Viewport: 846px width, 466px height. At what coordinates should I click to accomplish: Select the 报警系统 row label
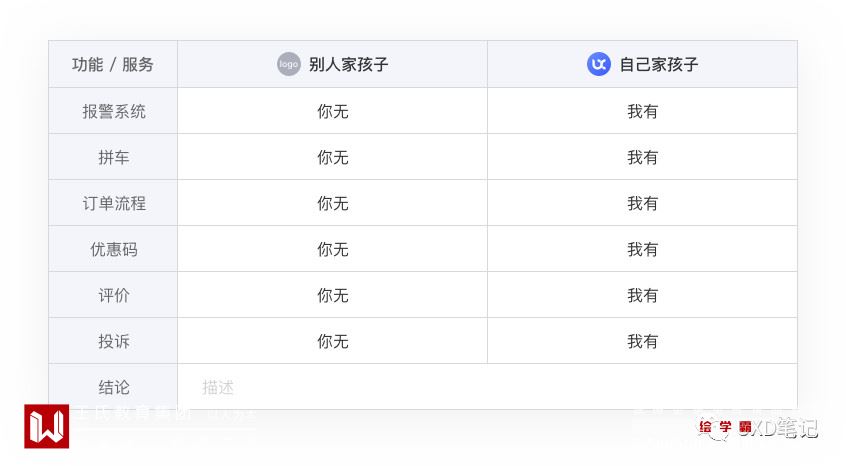tap(114, 111)
